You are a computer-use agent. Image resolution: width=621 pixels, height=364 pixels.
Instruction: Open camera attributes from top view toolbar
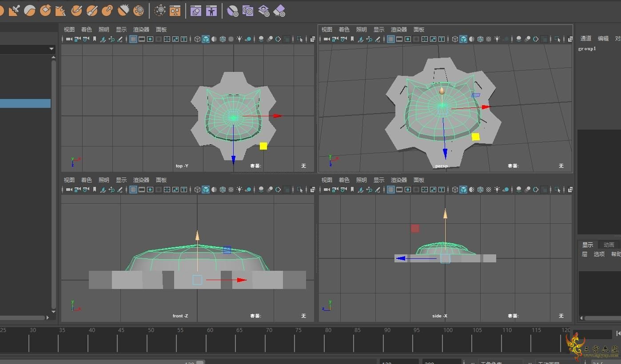[x=86, y=39]
